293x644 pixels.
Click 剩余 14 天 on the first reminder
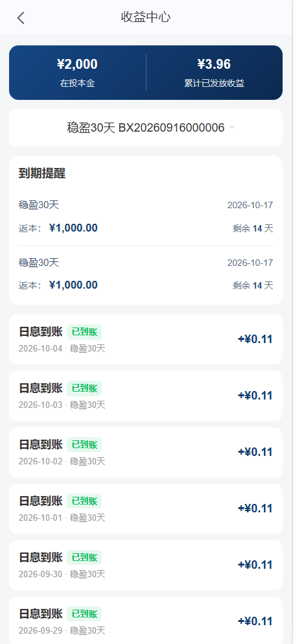(253, 228)
